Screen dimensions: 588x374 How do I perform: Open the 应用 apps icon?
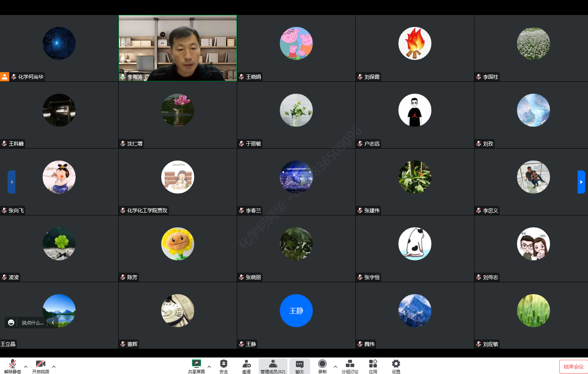pyautogui.click(x=373, y=366)
